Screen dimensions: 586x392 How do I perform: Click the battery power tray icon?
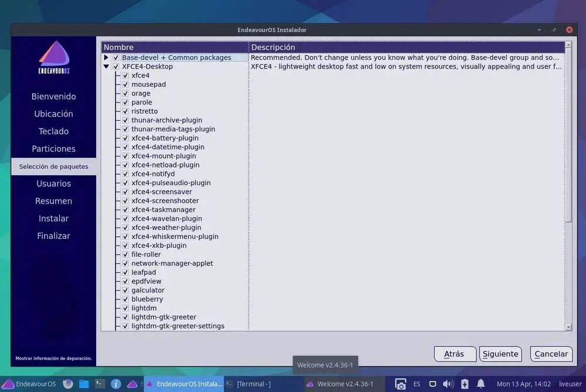(465, 384)
